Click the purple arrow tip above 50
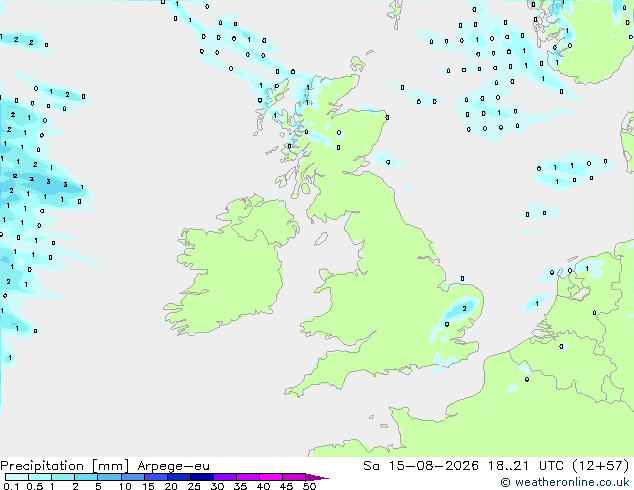634x490 pixels. pyautogui.click(x=317, y=478)
